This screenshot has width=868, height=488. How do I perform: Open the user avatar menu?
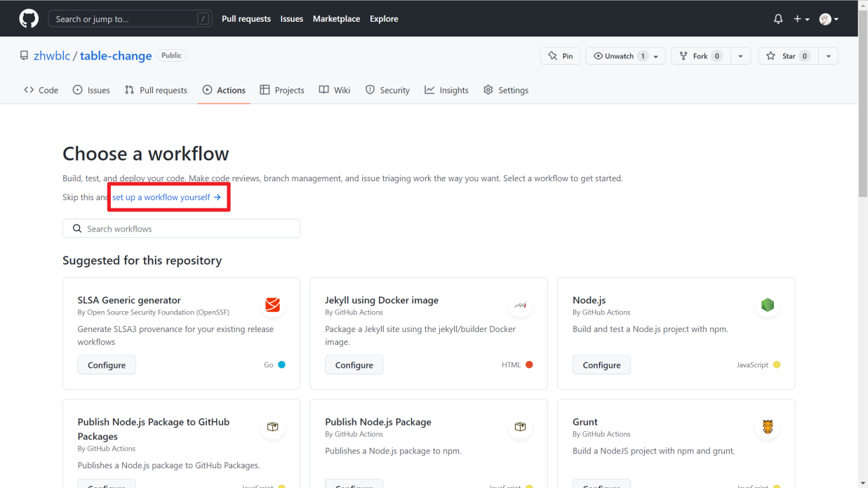click(x=829, y=19)
